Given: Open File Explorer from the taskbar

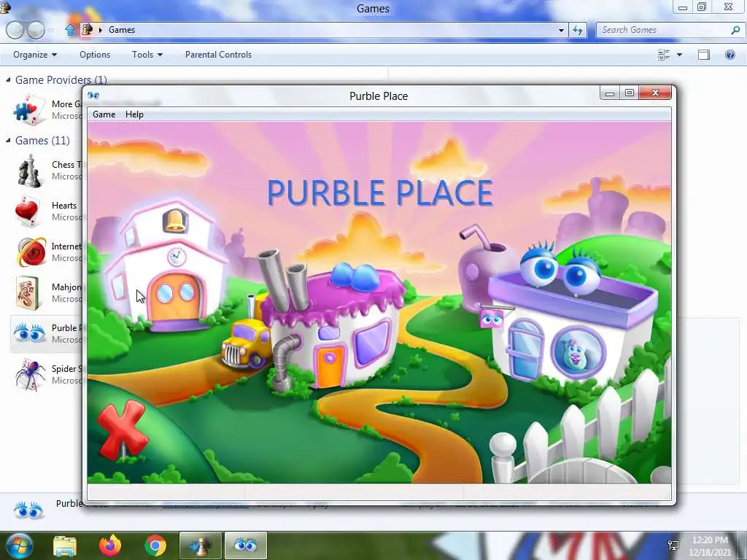Looking at the screenshot, I should tap(64, 545).
